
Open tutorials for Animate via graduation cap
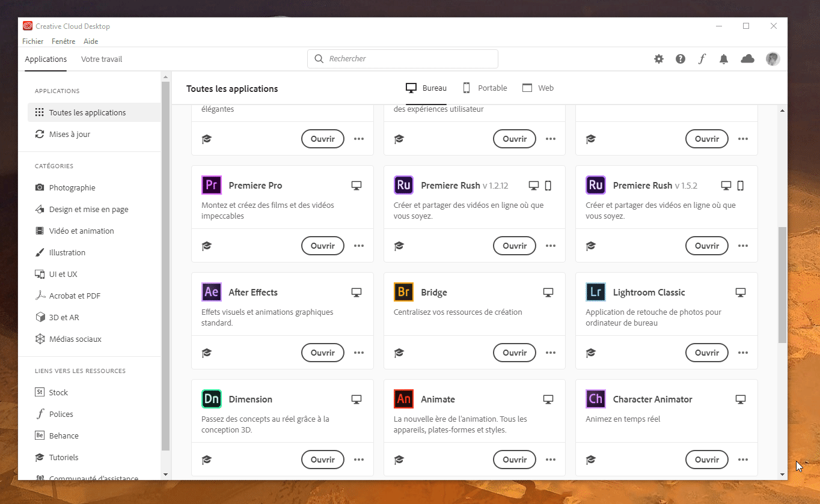pyautogui.click(x=399, y=460)
